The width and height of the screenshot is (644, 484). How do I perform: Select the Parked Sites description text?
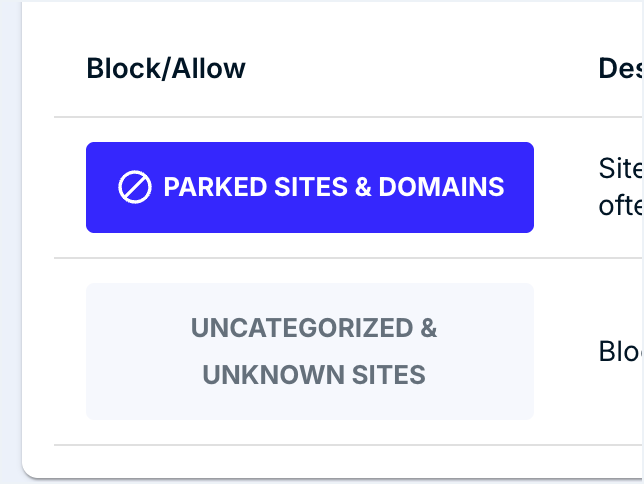click(x=621, y=187)
